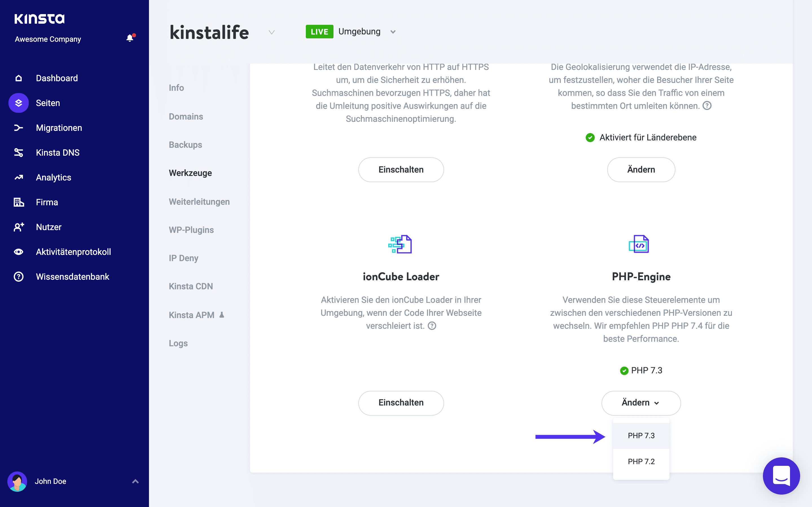This screenshot has height=507, width=812.
Task: Click the LIVE environment badge
Action: click(319, 32)
